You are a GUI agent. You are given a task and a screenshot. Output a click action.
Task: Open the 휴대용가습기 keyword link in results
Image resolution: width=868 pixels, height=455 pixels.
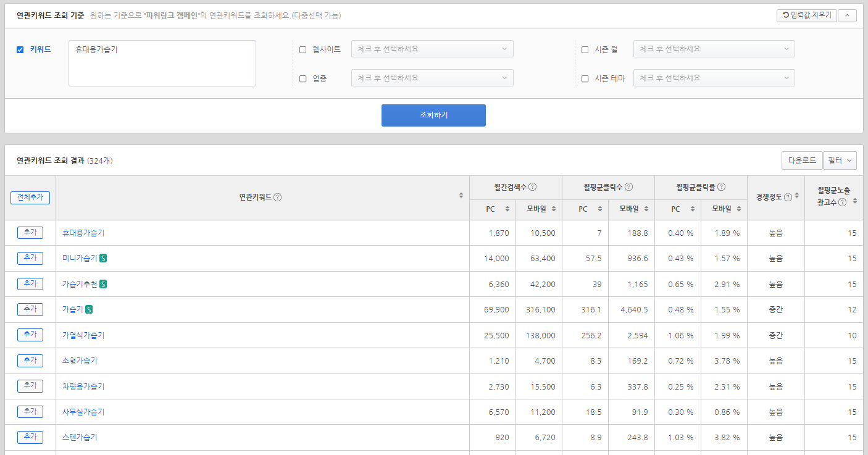pyautogui.click(x=83, y=233)
